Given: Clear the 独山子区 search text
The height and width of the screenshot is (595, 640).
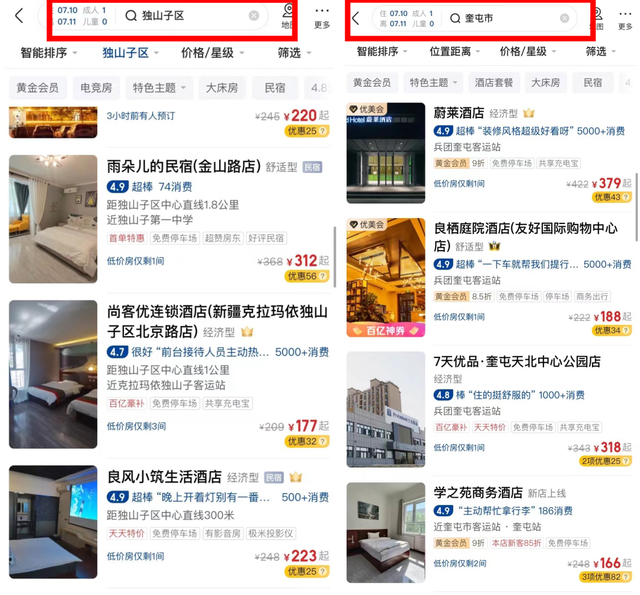Looking at the screenshot, I should [x=254, y=16].
